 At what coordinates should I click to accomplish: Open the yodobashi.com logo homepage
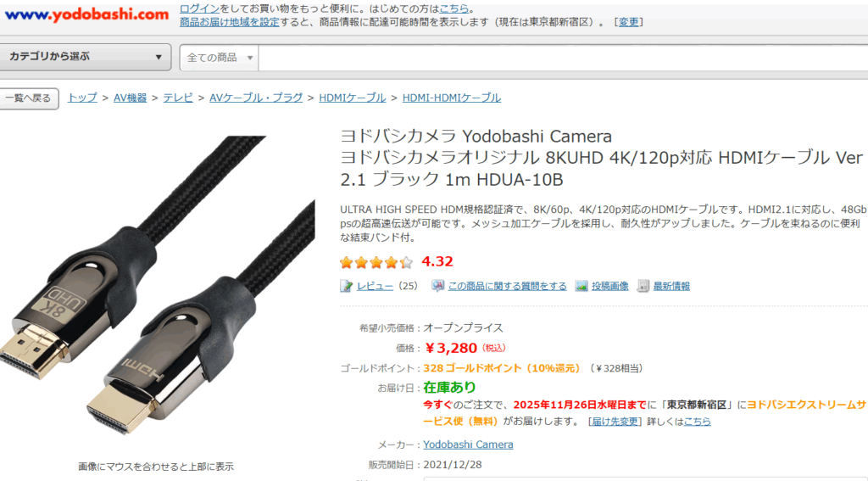click(86, 15)
